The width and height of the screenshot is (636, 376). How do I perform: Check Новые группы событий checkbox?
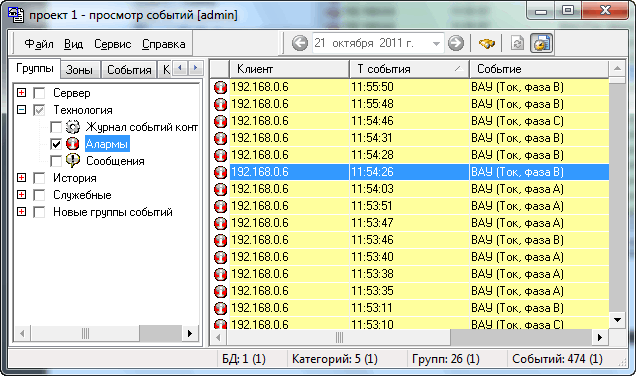point(39,212)
